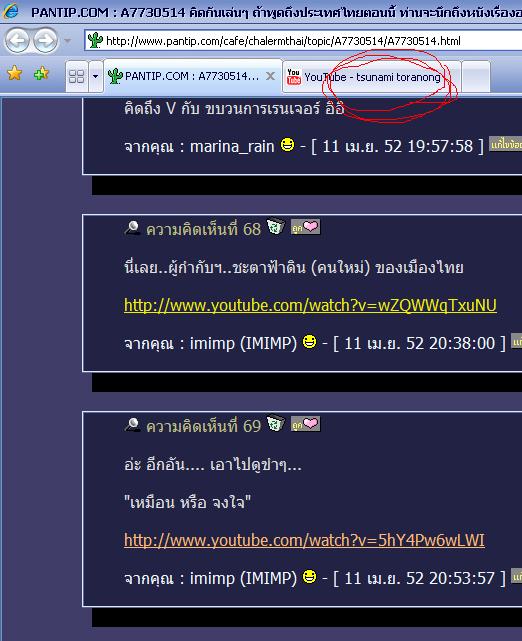
Task: Switch to the YouTube tsunami toranong tab
Action: (372, 77)
